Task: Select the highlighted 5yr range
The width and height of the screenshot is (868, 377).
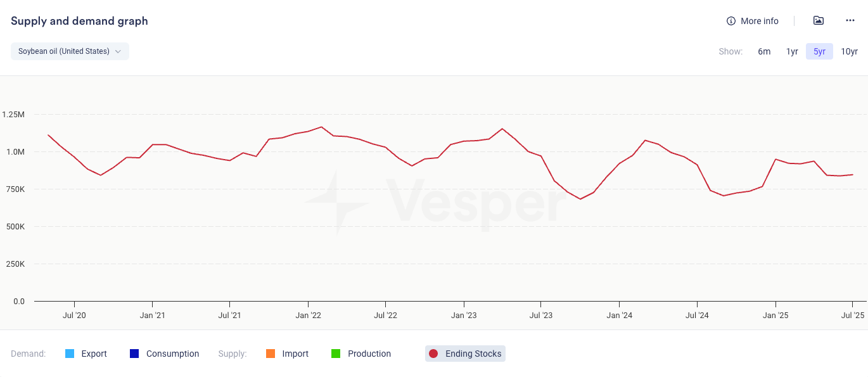Action: 819,51
